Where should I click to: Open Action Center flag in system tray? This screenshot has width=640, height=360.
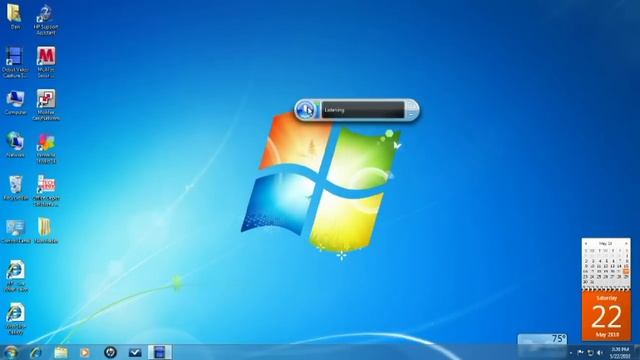(580, 352)
